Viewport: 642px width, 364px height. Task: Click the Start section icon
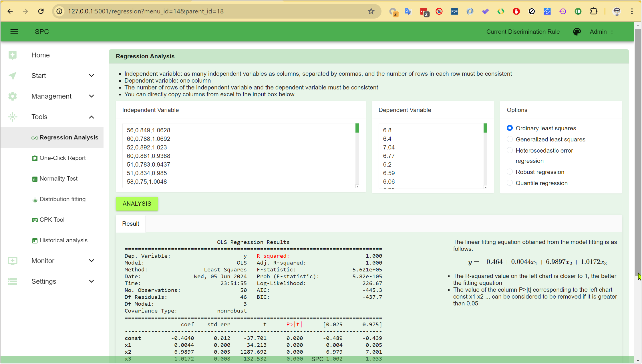[x=12, y=75]
